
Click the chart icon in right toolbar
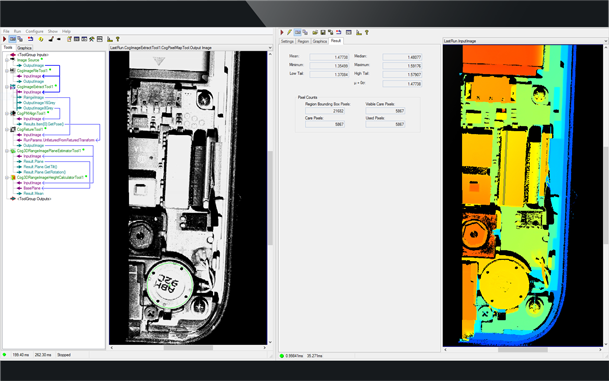(359, 33)
